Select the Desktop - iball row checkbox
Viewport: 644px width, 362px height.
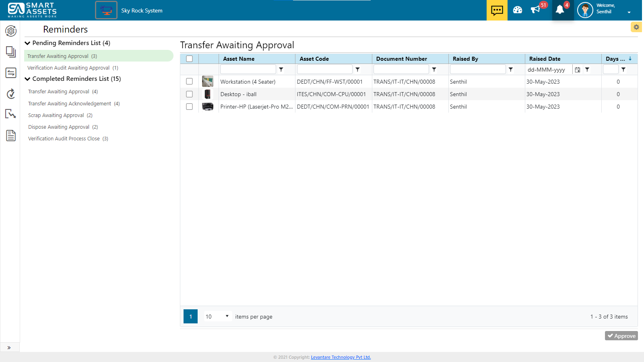[190, 94]
